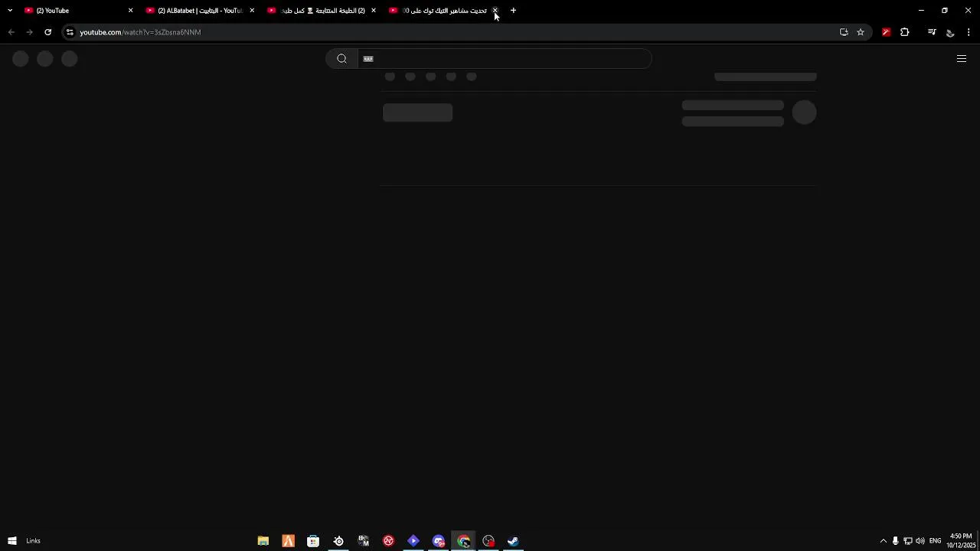Switch to the 'ALBatabet' YouTube tab

pyautogui.click(x=200, y=11)
